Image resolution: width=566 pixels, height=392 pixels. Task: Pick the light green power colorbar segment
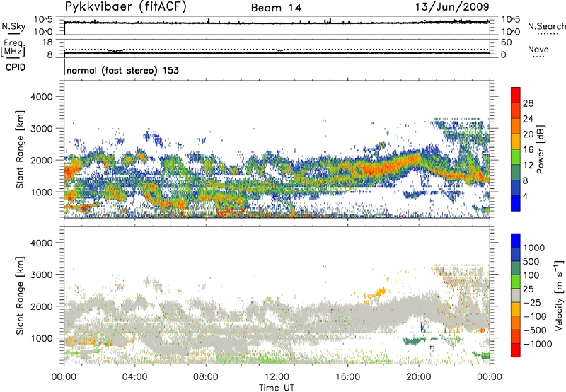[516, 157]
